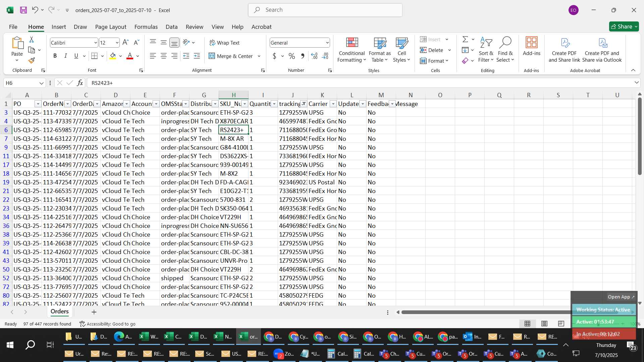
Task: Click the Save icon in title bar
Action: 23,10
